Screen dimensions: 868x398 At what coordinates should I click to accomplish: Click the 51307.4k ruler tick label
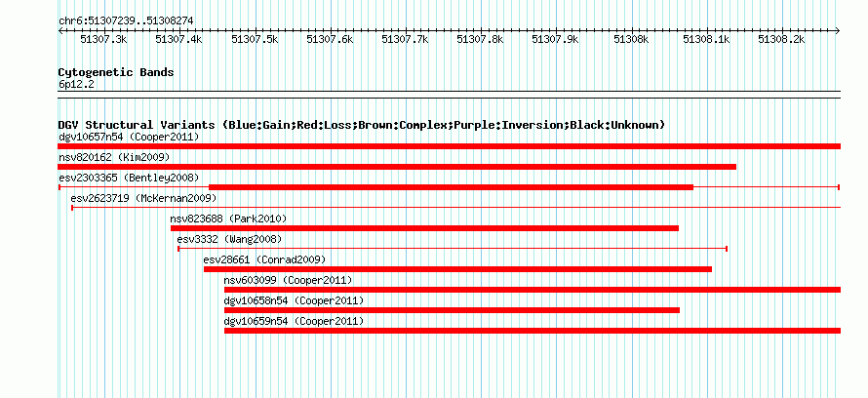click(x=178, y=39)
